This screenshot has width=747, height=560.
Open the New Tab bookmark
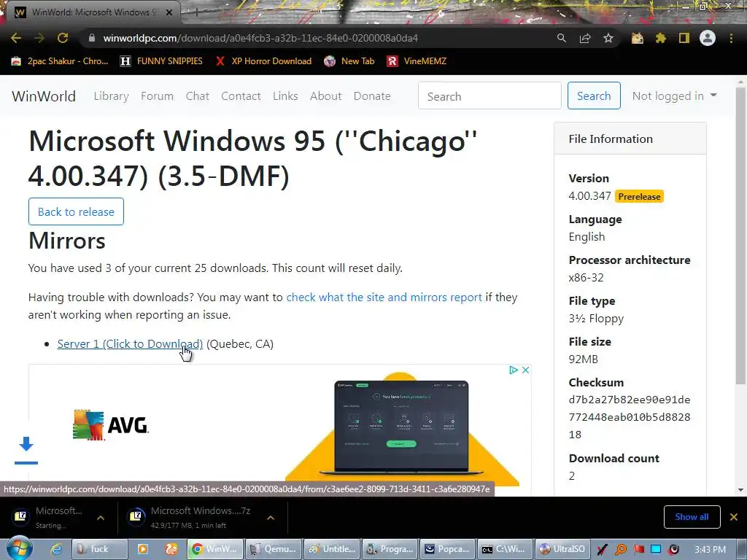point(349,61)
